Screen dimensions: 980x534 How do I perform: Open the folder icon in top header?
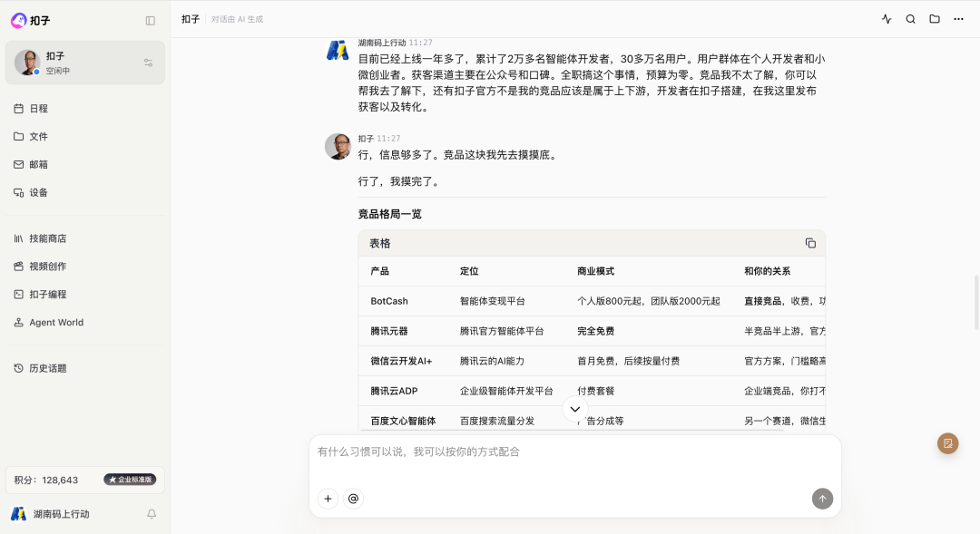click(x=935, y=19)
